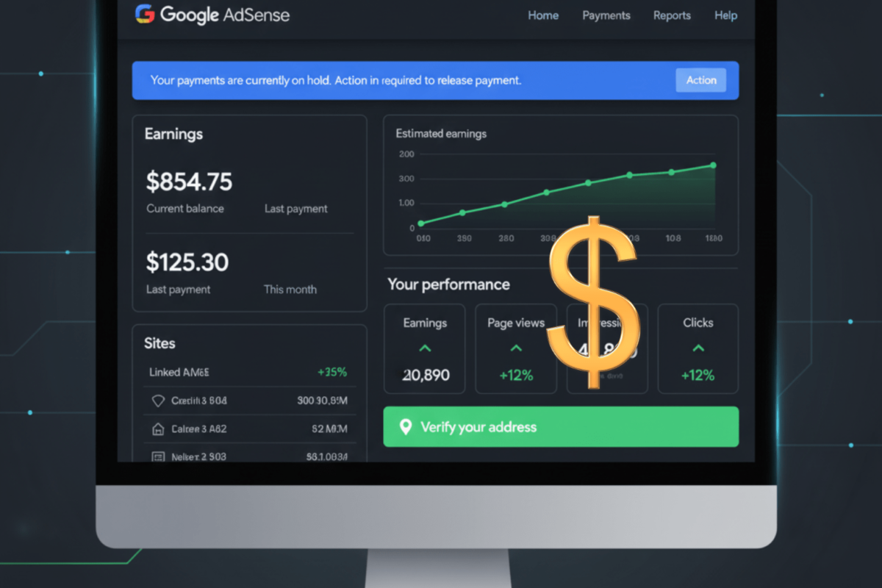Open the Home navigation item

point(543,15)
